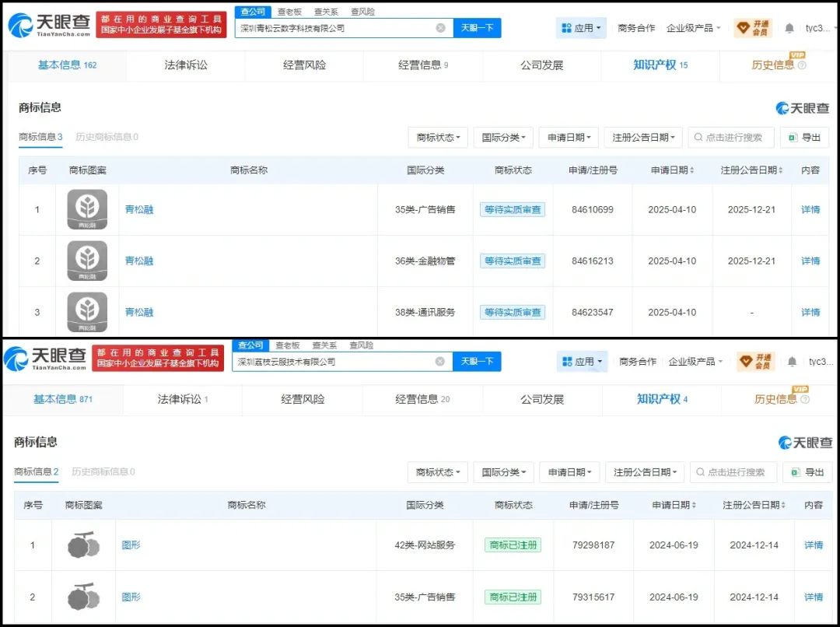Open 青松融 name link in 36类-金融物管 row

point(138,261)
